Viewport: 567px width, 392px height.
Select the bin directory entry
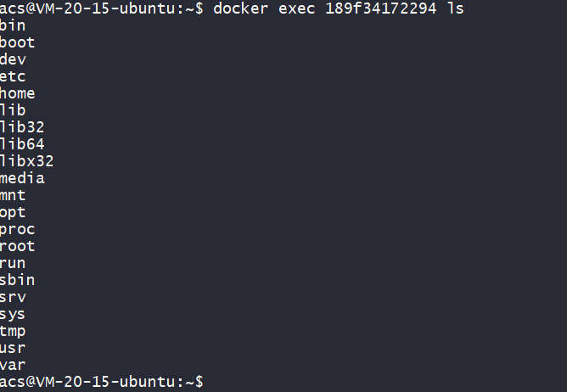tap(13, 25)
